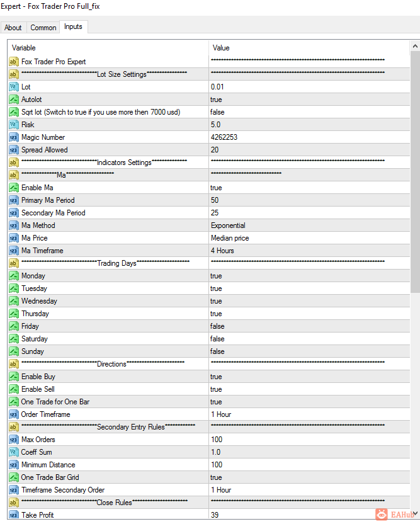The height and width of the screenshot is (524, 420).
Task: Click the Coeff Sum double-type icon
Action: 14,452
